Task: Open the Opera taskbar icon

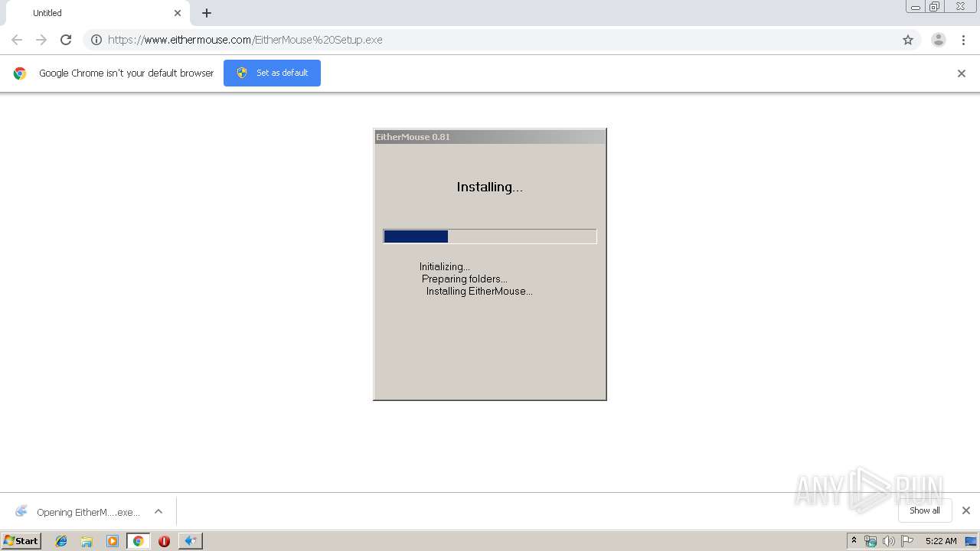Action: click(164, 541)
